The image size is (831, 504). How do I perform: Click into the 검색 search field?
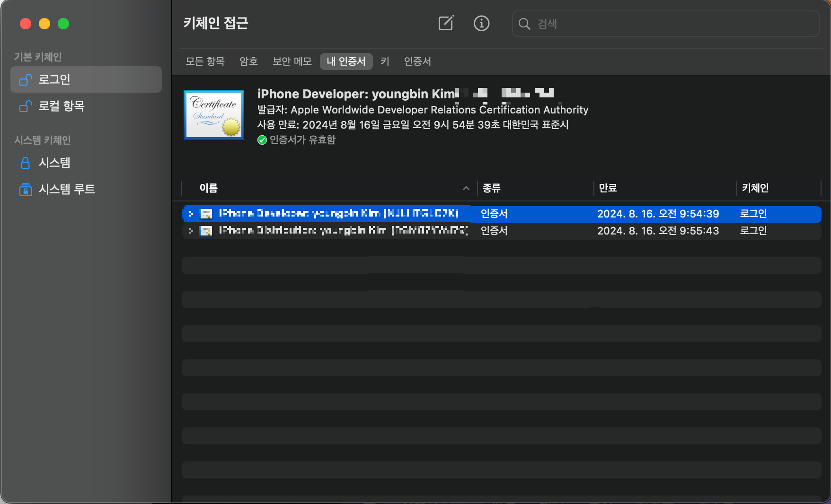pos(665,24)
